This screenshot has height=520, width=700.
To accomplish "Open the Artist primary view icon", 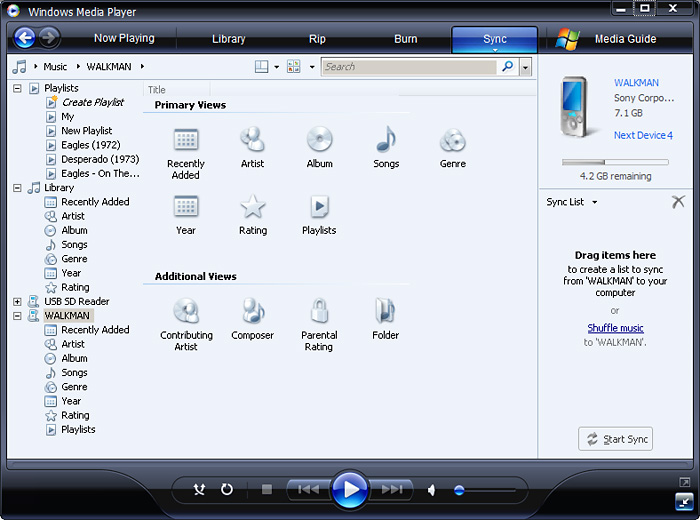I will click(x=253, y=139).
